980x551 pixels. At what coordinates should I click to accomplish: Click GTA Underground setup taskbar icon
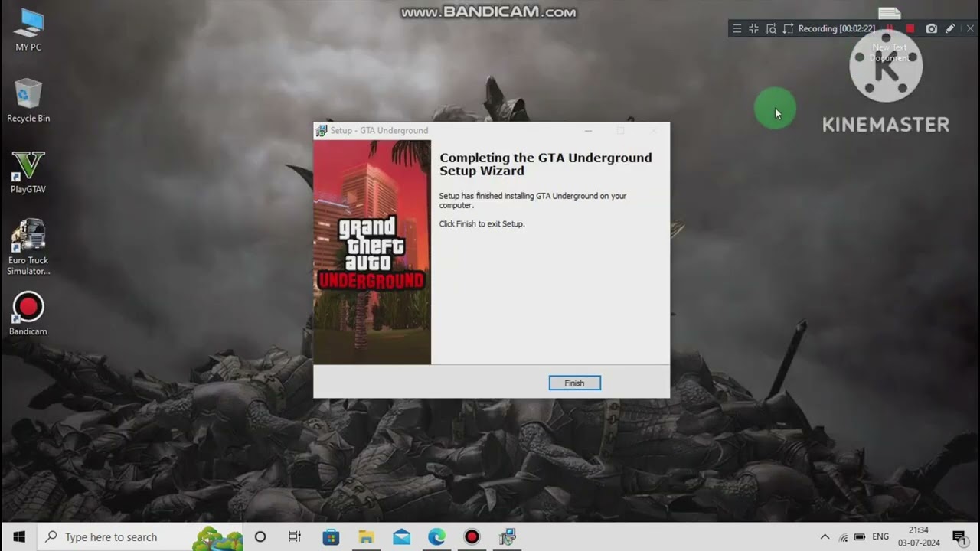507,536
